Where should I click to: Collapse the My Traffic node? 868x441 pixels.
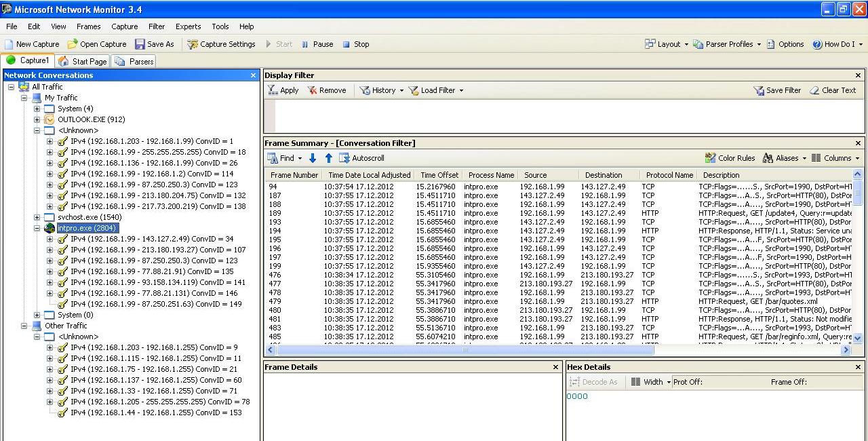tap(24, 98)
